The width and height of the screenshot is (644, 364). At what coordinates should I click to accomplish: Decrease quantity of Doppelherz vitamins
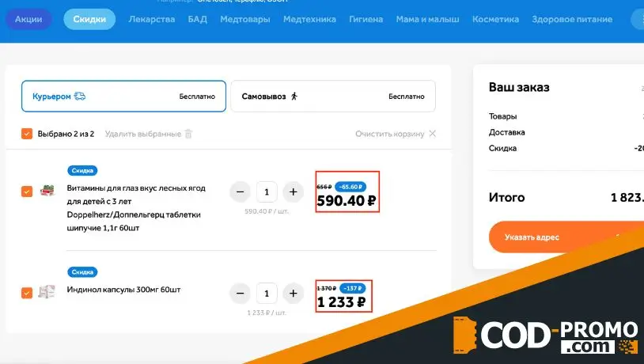pos(241,191)
